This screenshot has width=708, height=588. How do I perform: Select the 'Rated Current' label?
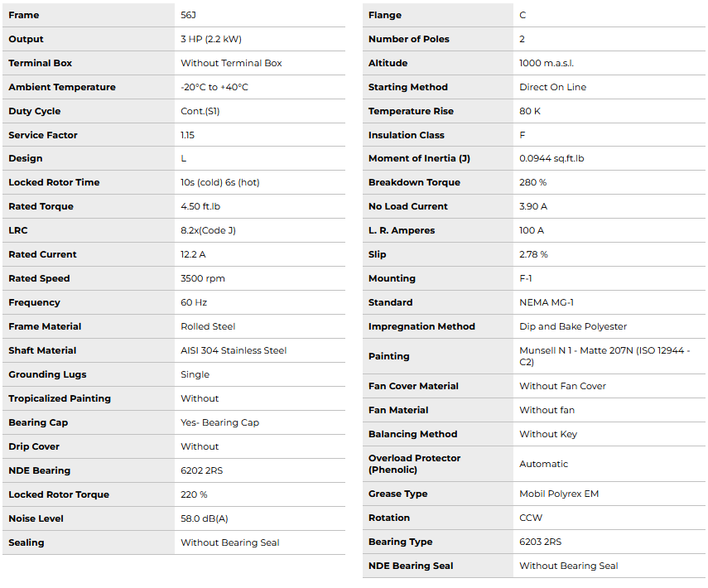(42, 254)
